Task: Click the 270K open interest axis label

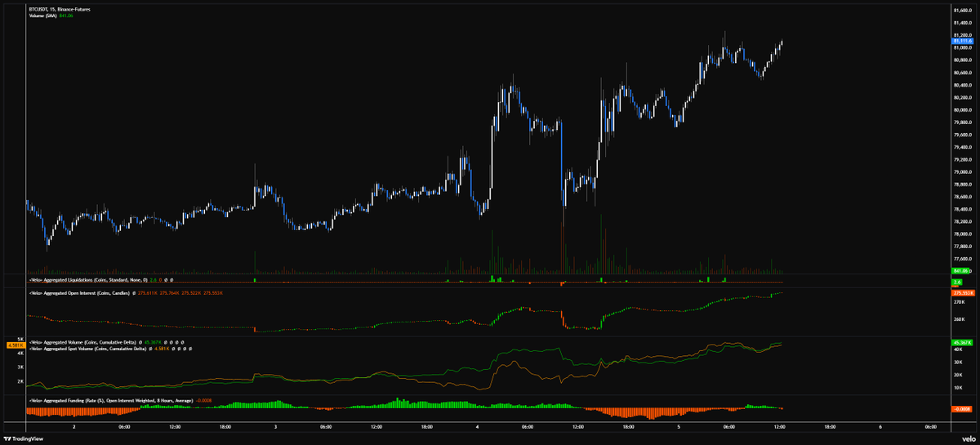Action: [x=959, y=301]
